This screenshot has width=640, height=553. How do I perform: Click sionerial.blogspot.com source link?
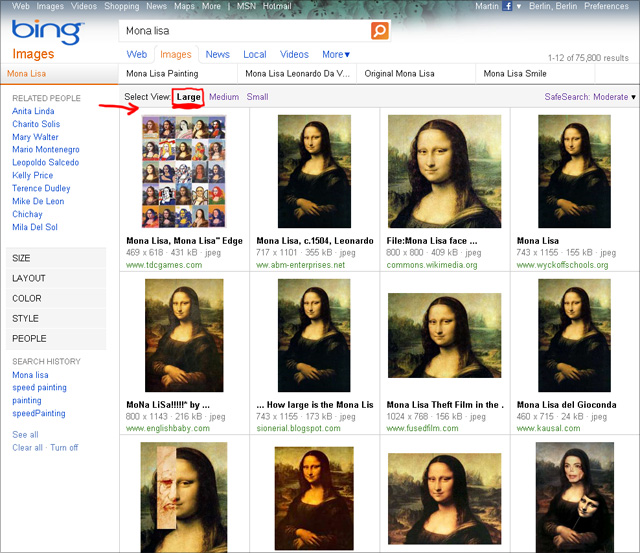(x=298, y=428)
